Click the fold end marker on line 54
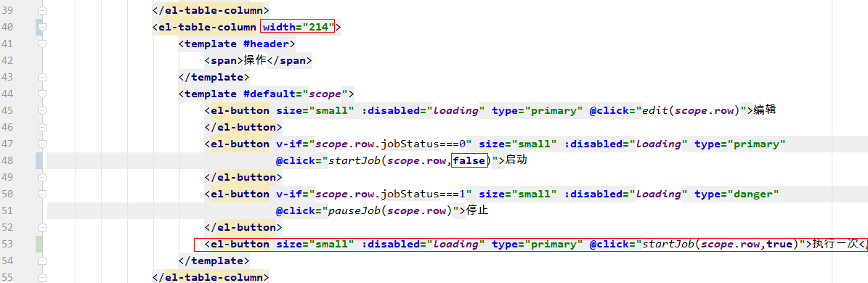This screenshot has height=283, width=868. tap(43, 261)
